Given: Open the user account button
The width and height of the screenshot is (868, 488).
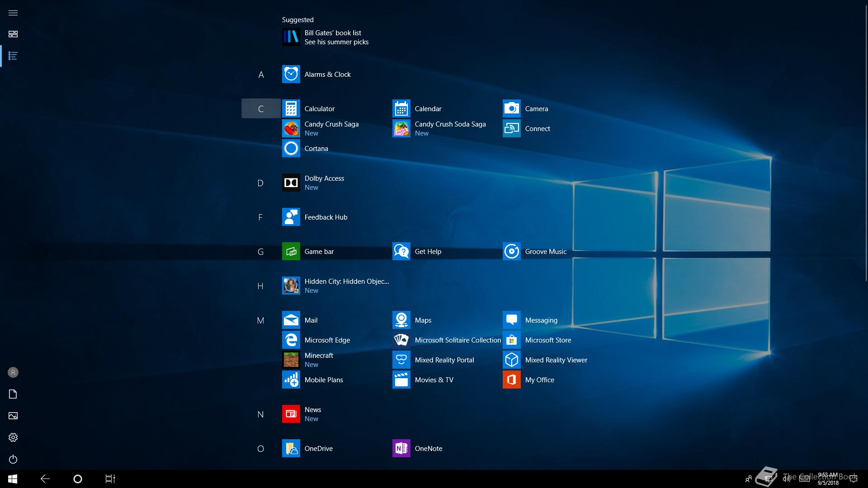Looking at the screenshot, I should coord(13,372).
